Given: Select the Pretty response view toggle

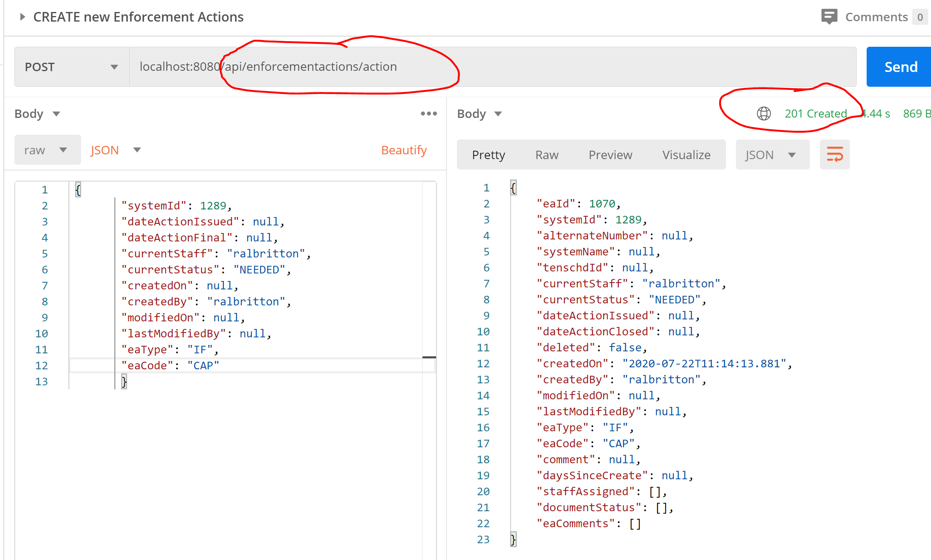Looking at the screenshot, I should [488, 155].
